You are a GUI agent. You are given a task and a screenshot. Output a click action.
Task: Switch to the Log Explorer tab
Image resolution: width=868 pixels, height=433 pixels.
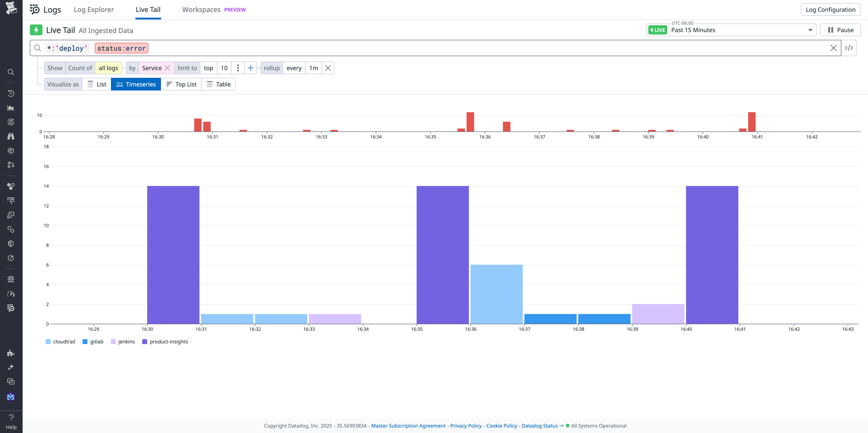click(94, 10)
